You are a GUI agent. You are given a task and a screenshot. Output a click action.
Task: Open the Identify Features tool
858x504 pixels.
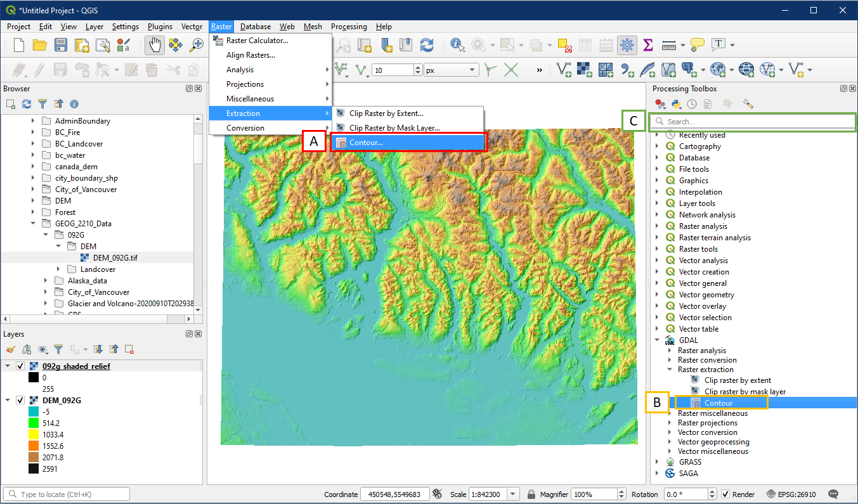point(457,45)
